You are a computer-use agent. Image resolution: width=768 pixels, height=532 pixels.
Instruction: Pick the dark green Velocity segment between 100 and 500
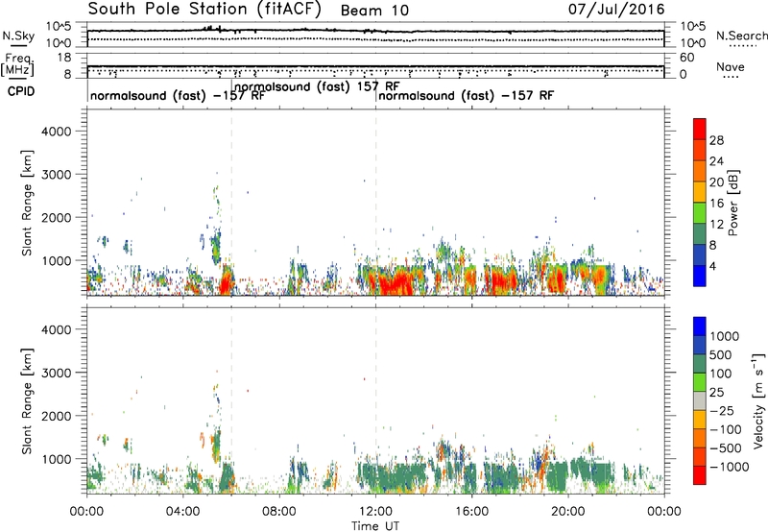[700, 364]
